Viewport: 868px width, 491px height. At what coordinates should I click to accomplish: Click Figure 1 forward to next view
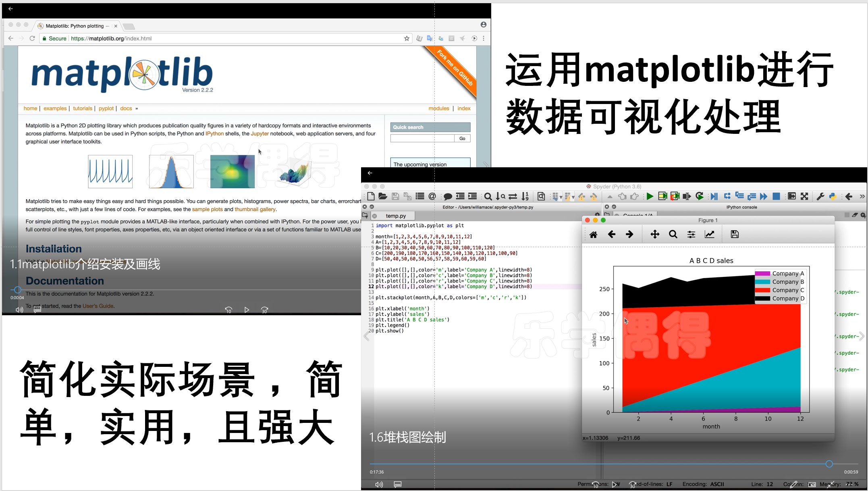629,234
